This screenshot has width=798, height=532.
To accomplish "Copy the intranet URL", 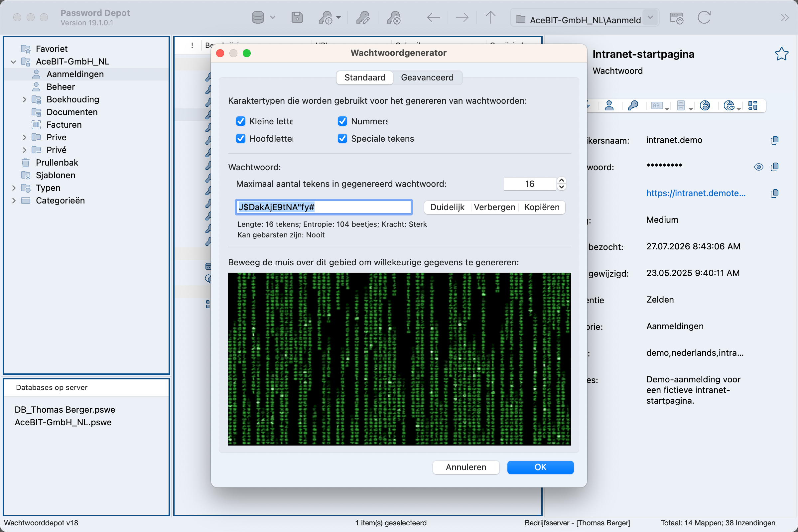I will click(775, 194).
